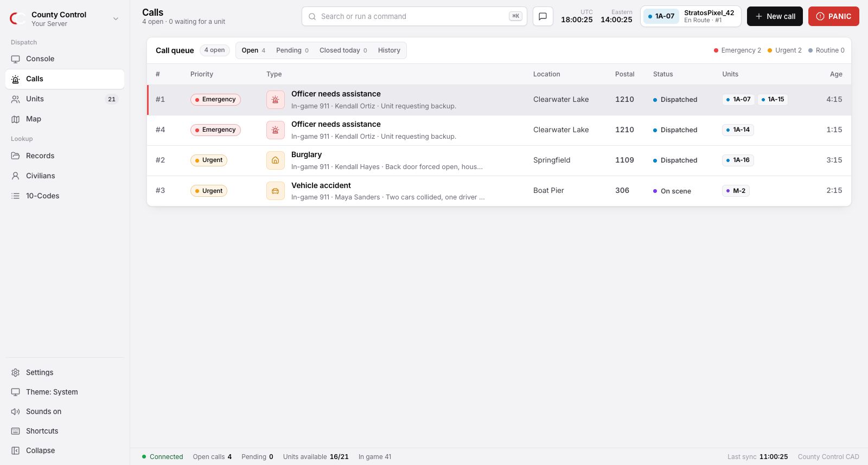Switch to the Pending tab
This screenshot has width=868, height=465.
[292, 50]
